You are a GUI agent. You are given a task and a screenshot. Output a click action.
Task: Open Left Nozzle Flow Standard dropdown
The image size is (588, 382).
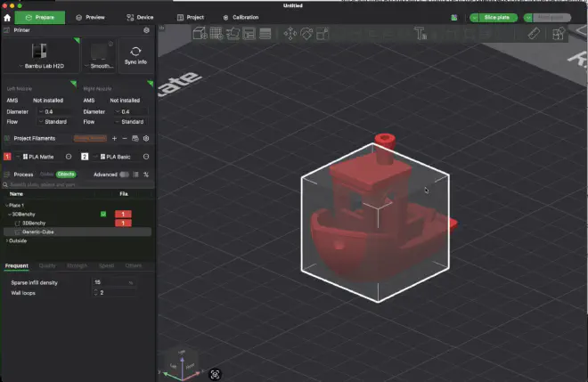coord(56,122)
